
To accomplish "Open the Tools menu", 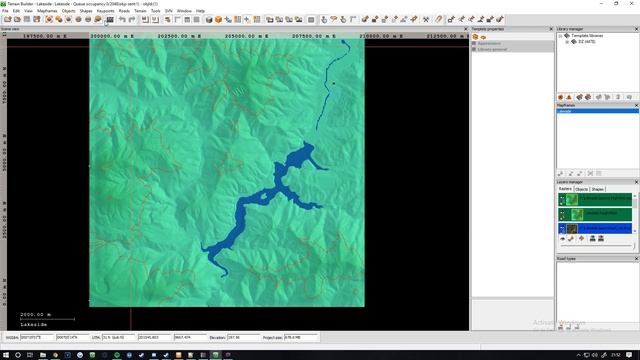I will pos(156,11).
